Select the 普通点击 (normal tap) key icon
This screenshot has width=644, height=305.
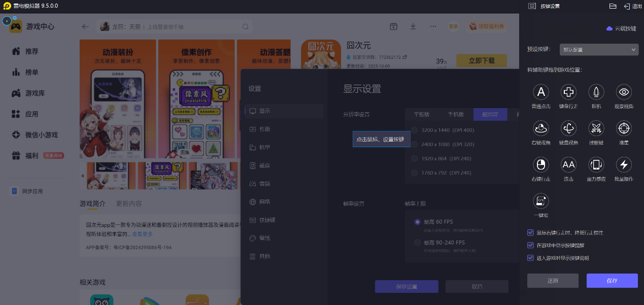pyautogui.click(x=541, y=92)
